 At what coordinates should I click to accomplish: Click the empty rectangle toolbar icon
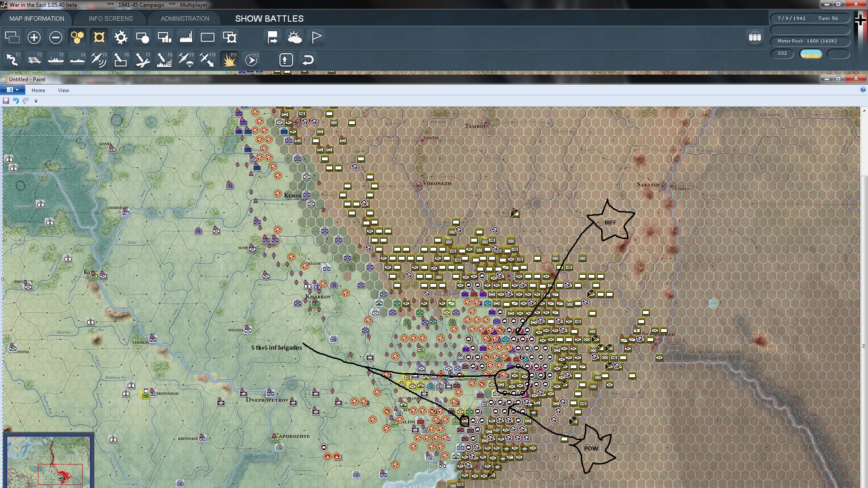pyautogui.click(x=208, y=37)
